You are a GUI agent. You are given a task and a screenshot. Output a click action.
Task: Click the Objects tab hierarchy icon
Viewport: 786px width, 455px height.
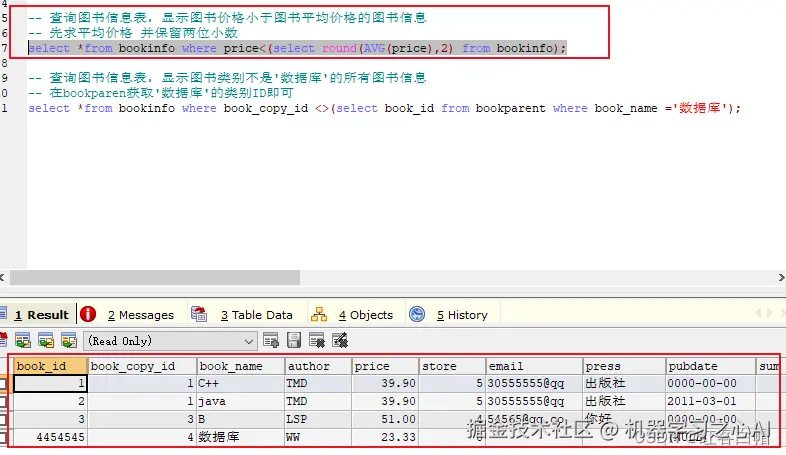click(x=319, y=314)
